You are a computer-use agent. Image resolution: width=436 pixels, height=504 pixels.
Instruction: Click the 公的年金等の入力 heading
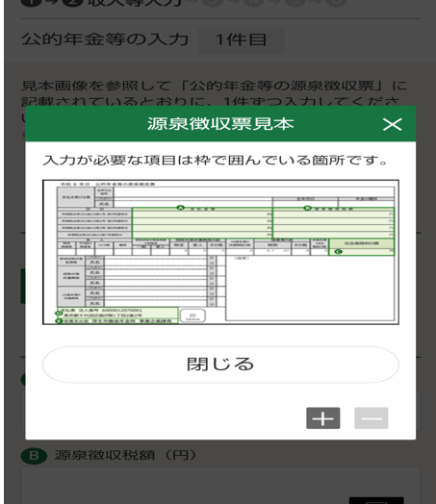coord(105,39)
